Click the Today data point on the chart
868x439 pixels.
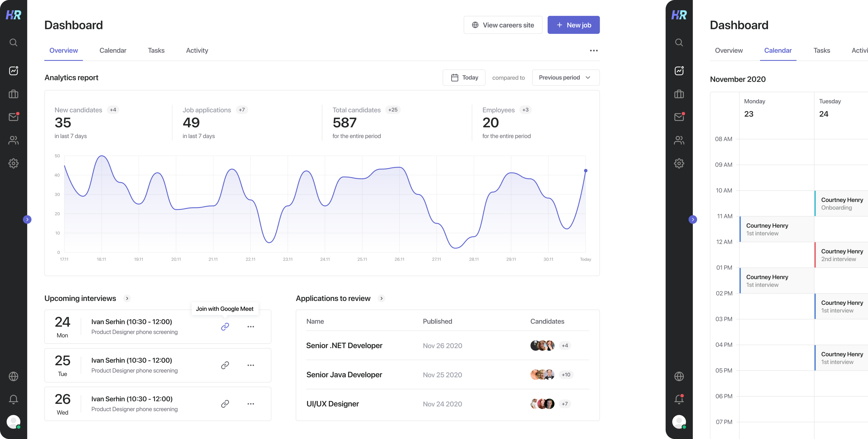(x=586, y=171)
